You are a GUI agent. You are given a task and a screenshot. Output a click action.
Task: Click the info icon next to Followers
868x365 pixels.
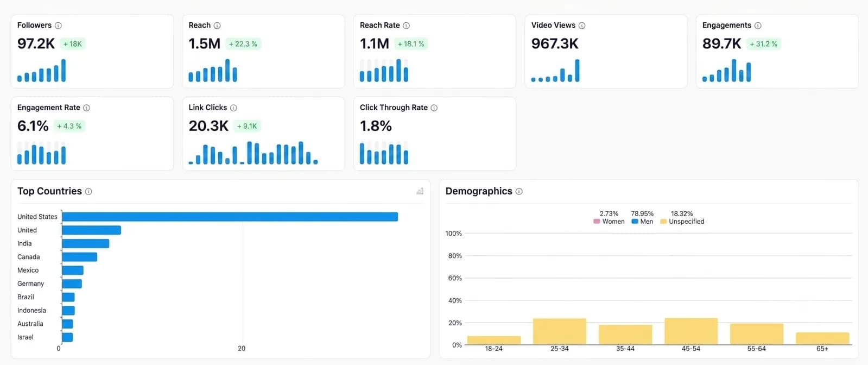pos(58,26)
